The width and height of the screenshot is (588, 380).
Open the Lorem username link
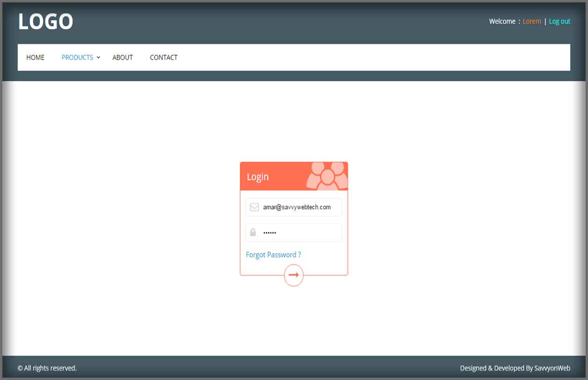click(531, 21)
